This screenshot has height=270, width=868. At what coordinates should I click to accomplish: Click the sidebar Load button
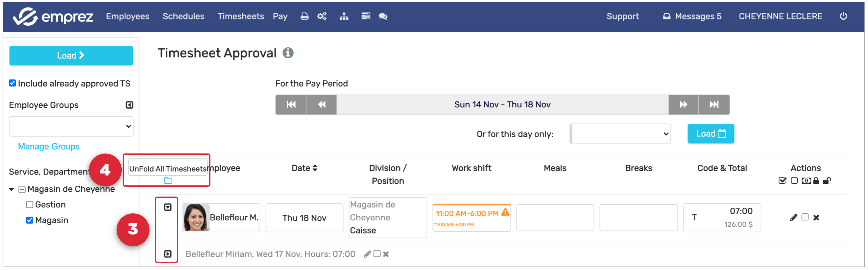(x=71, y=56)
